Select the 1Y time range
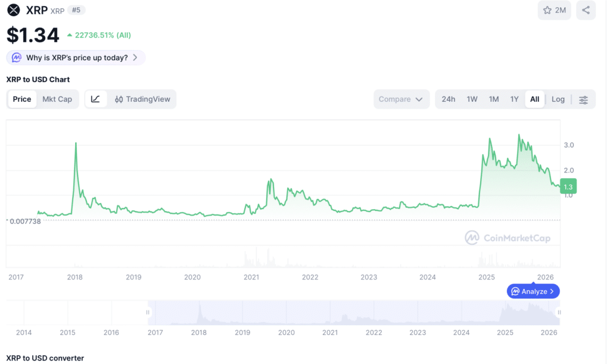Image resolution: width=610 pixels, height=364 pixels. coord(514,99)
